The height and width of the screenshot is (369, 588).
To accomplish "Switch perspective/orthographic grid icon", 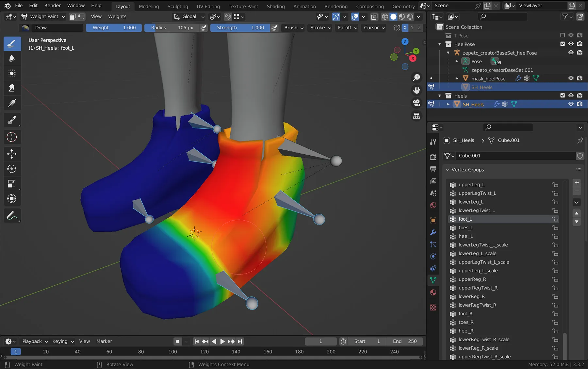I will tap(416, 116).
